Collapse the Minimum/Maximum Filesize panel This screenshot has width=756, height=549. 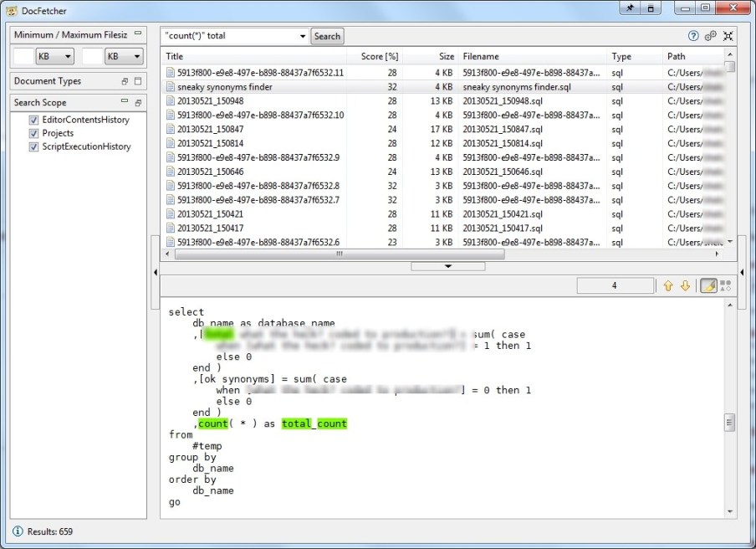136,34
